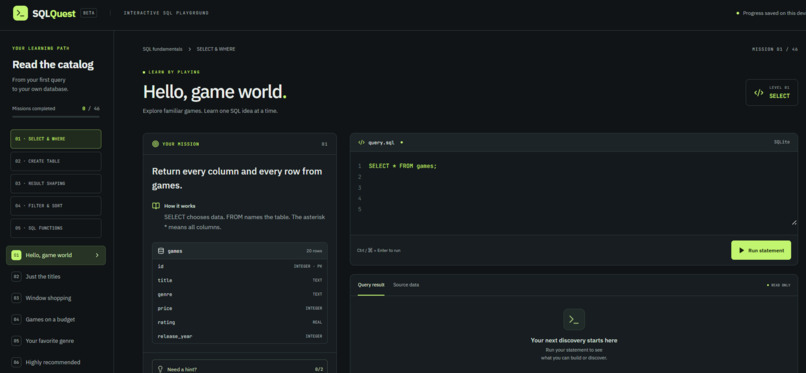Expand the Hello, game world chevron
This screenshot has width=806, height=373.
pyautogui.click(x=97, y=255)
